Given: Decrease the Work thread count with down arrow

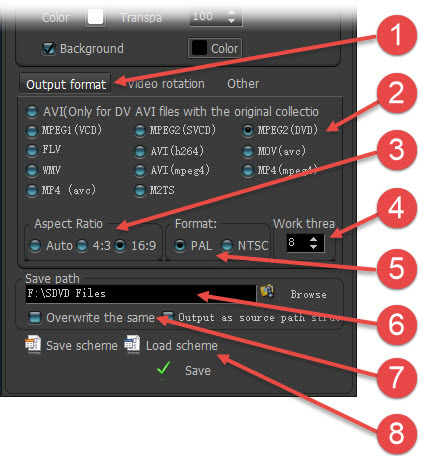Looking at the screenshot, I should pos(313,247).
